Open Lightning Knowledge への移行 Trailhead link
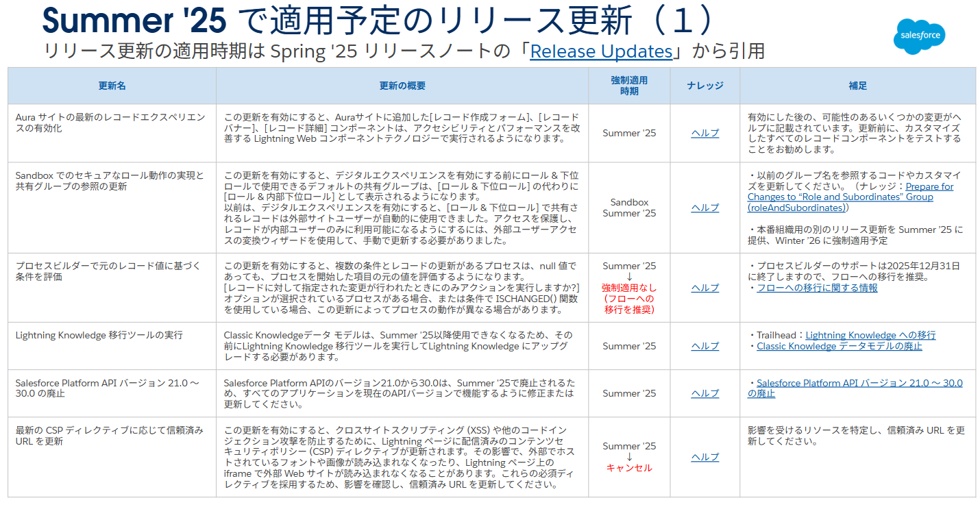The image size is (980, 509). [870, 335]
